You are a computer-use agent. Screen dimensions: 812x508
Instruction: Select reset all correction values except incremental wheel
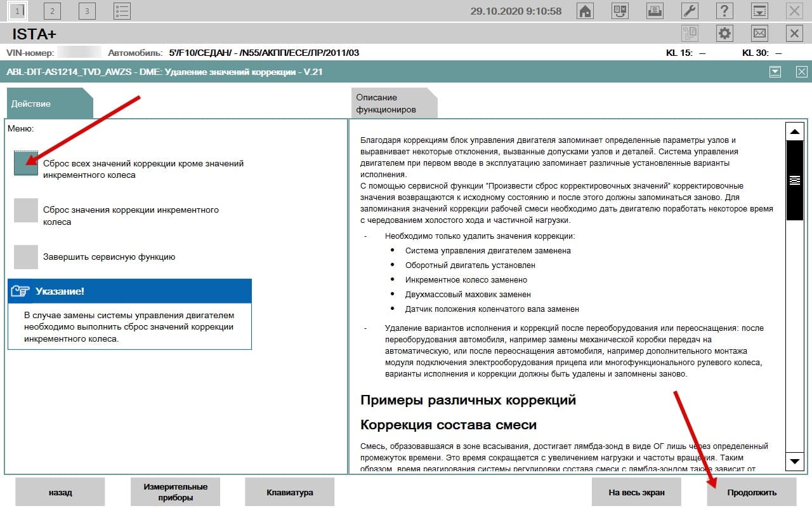click(26, 163)
